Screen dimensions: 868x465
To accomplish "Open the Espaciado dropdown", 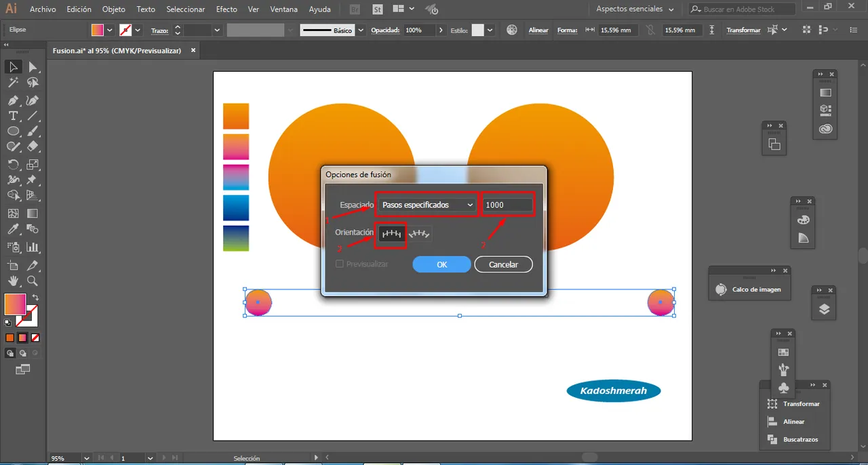I will (427, 205).
